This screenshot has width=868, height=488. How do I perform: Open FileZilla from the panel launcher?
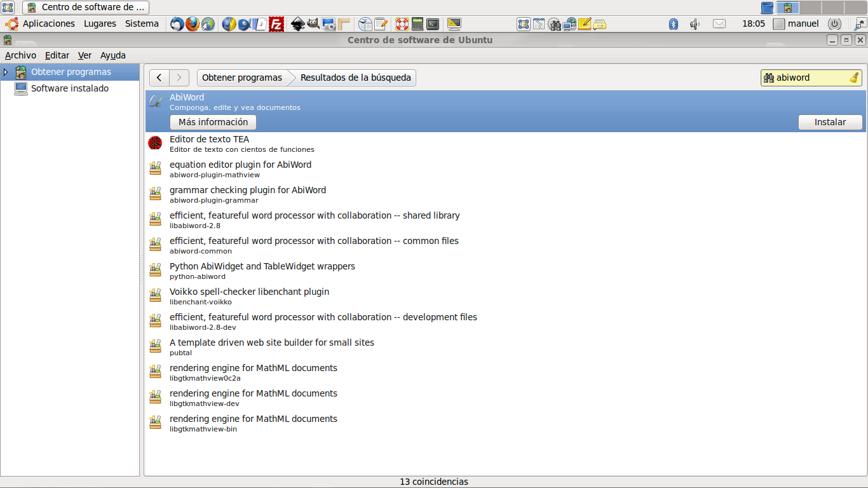(x=276, y=24)
